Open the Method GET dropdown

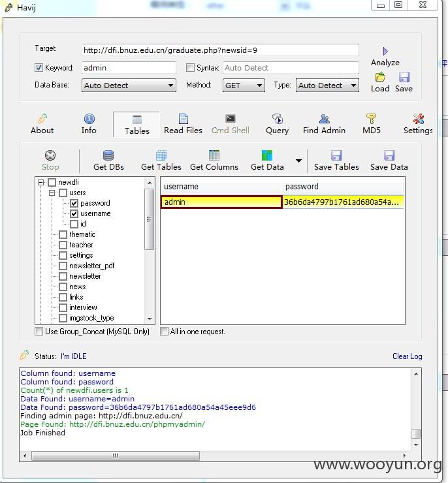tap(244, 86)
